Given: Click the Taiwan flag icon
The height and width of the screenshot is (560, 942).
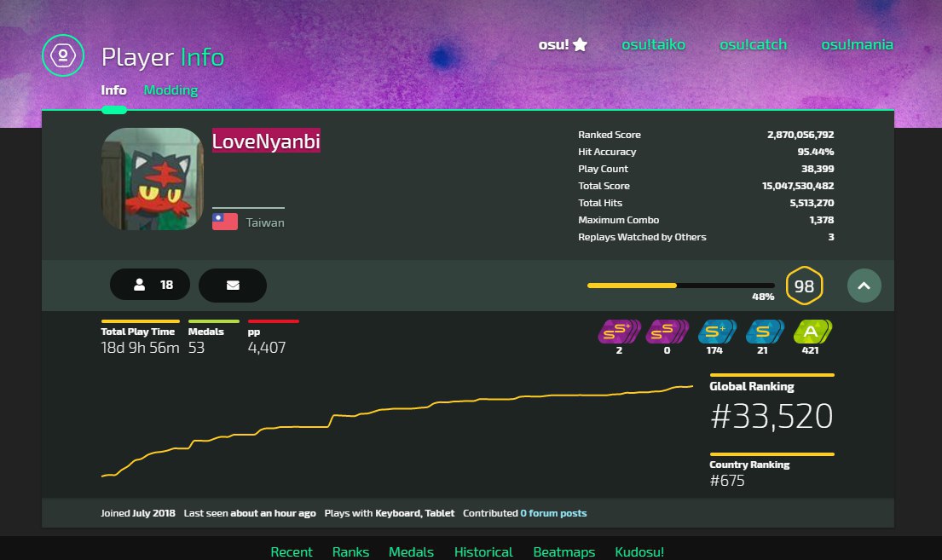Looking at the screenshot, I should (x=225, y=222).
